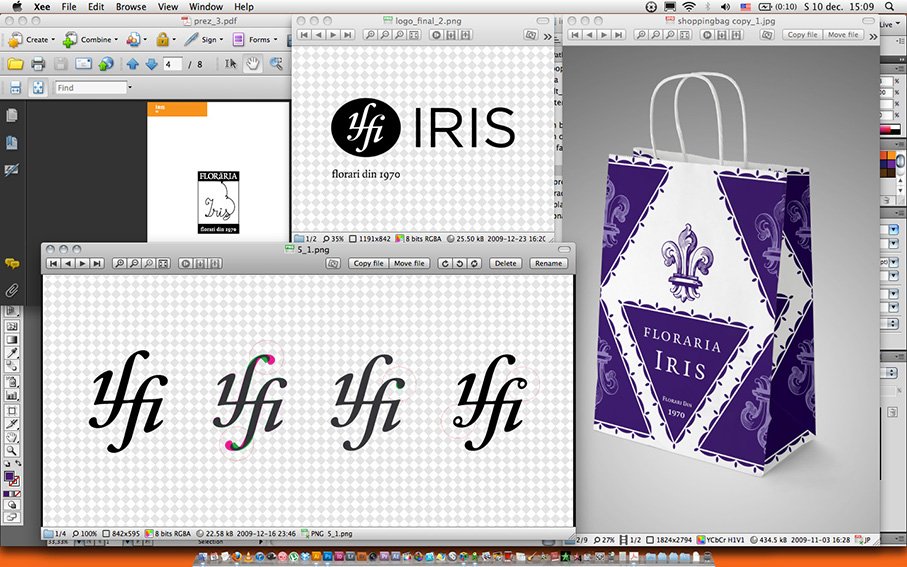Screen dimensions: 907x567
Task: Go to next page with down arrow
Action: point(151,64)
